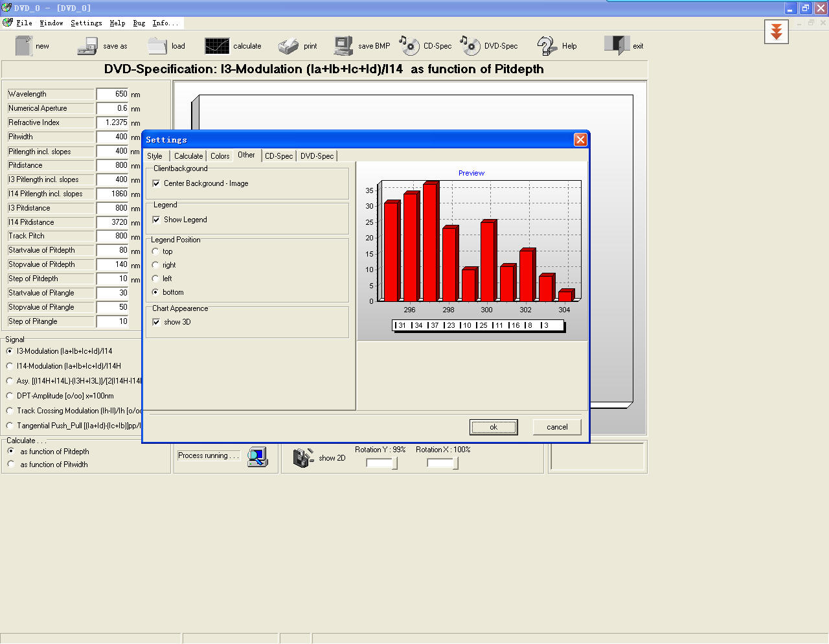829x644 pixels.
Task: Click the Wavelength value field
Action: (x=113, y=94)
